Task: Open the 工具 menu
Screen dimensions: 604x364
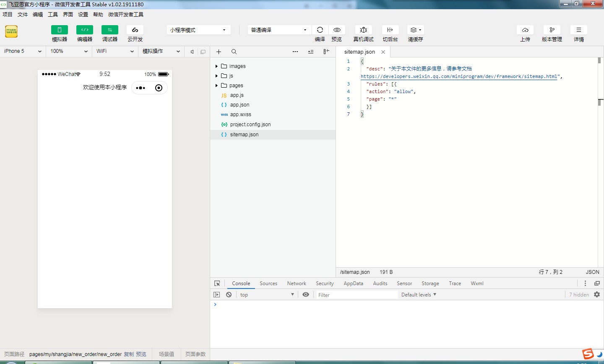Action: click(x=53, y=14)
